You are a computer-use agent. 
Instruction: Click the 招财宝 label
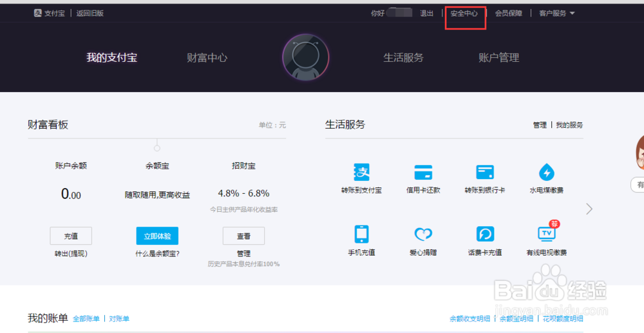point(243,166)
